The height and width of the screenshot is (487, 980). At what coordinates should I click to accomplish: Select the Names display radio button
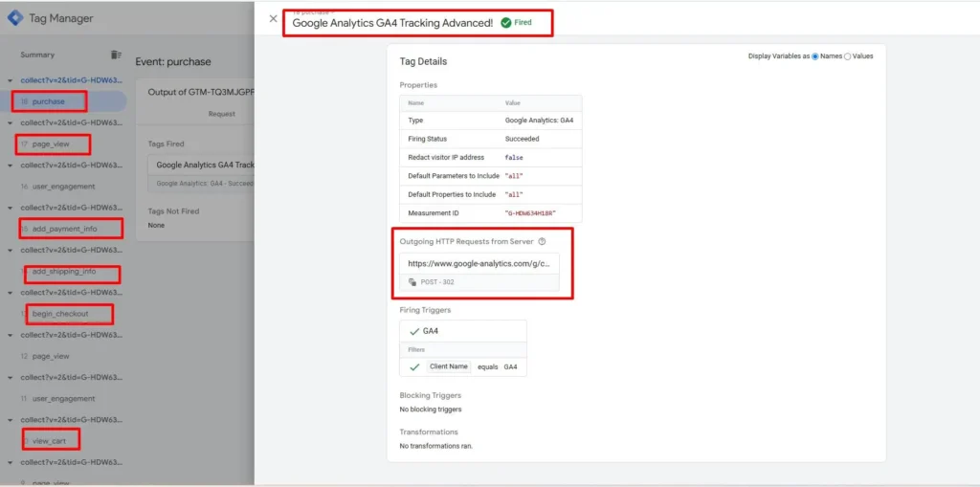(x=815, y=56)
